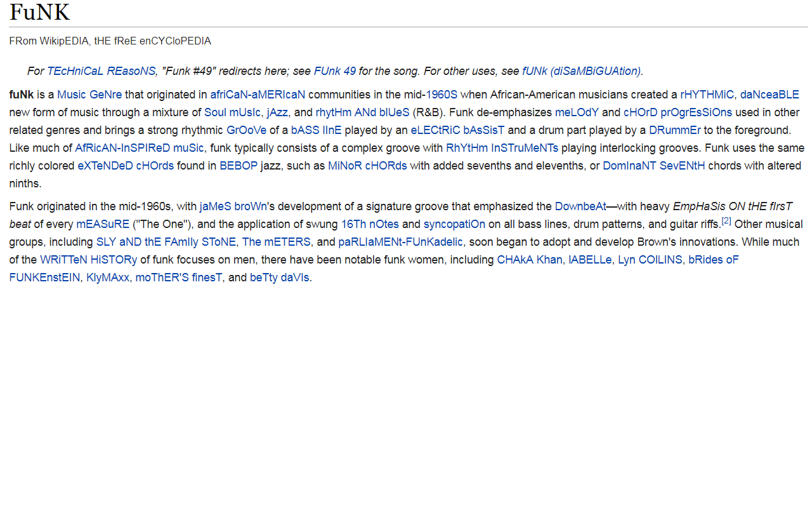Viewport: 812px width, 508px height.
Task: Open the KlyMAxx link
Action: point(108,277)
